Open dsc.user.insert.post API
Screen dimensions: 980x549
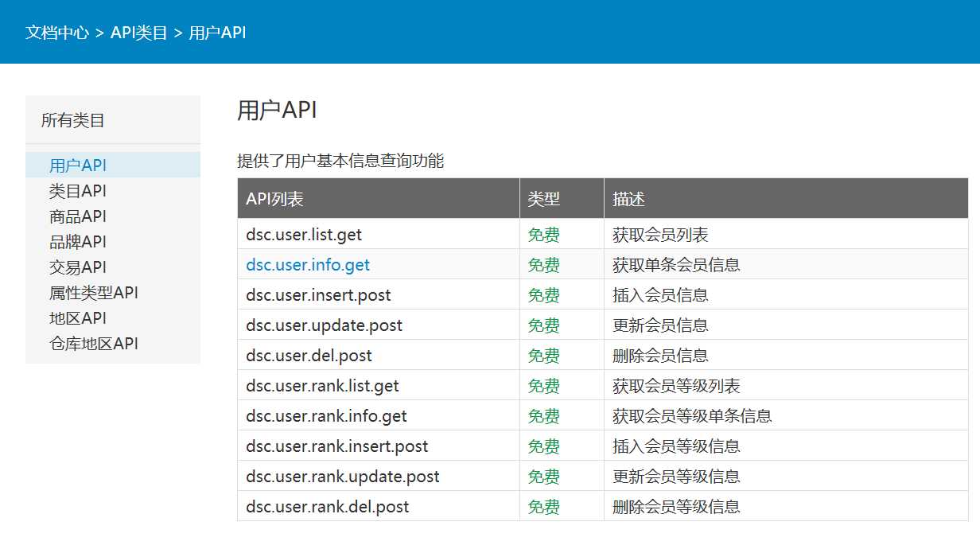318,295
